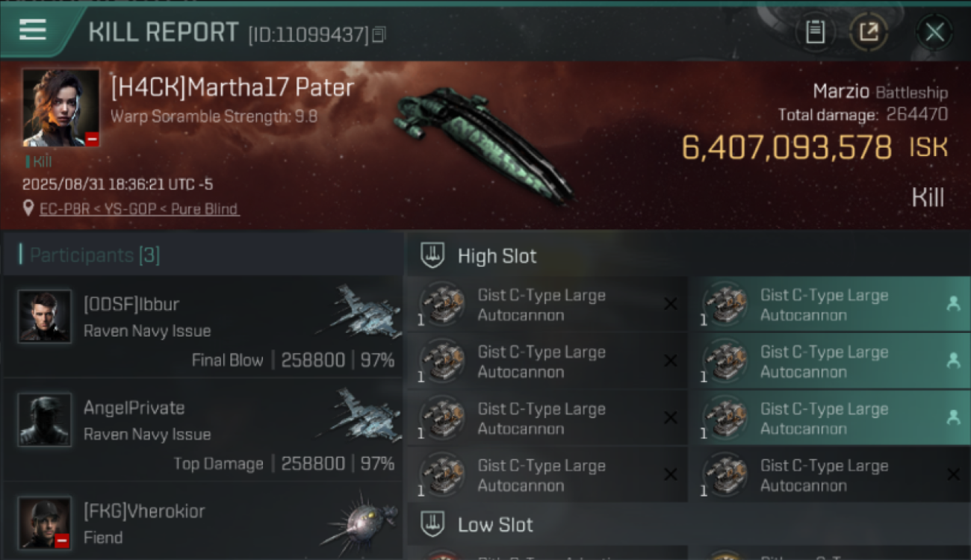The width and height of the screenshot is (971, 560).
Task: Select the Participants [3] tab
Action: (94, 255)
